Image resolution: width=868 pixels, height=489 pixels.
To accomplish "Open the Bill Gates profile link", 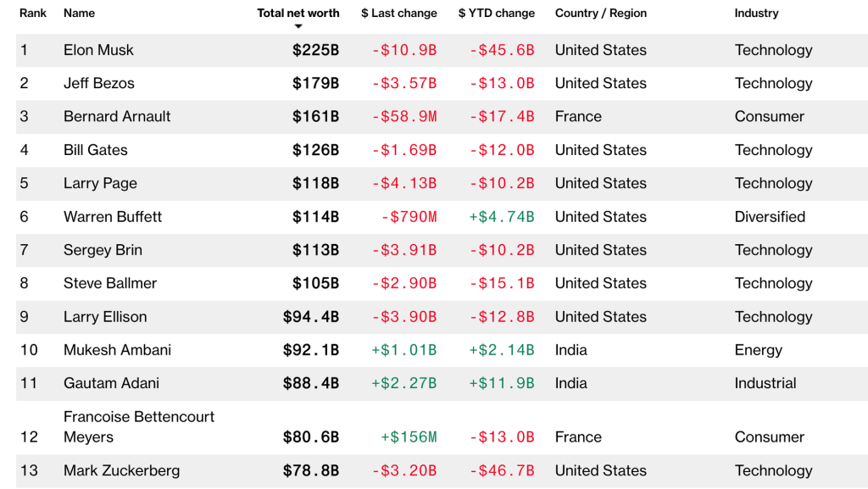I will [x=96, y=150].
